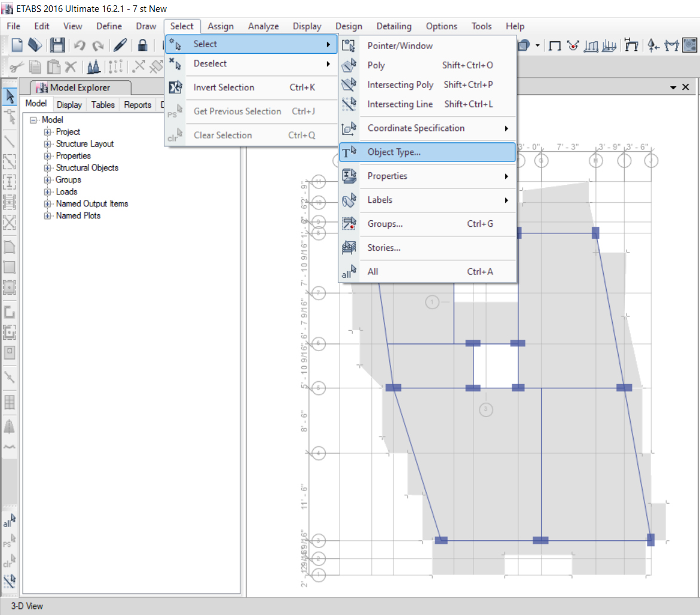This screenshot has width=700, height=615.
Task: Collapse the Model root tree node
Action: [x=33, y=120]
